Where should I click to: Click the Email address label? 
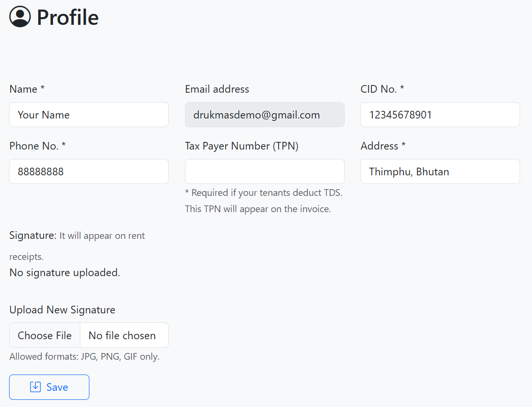[x=217, y=89]
